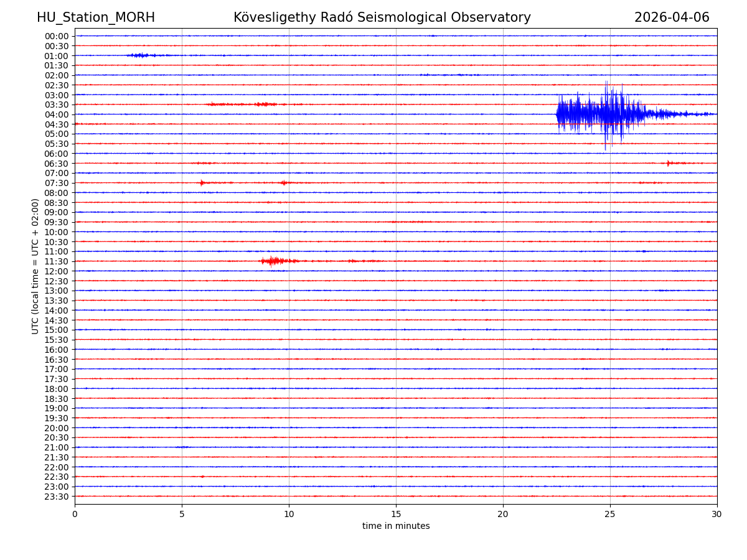Select the 12:00 row label
This screenshot has height=560, width=747.
point(57,271)
